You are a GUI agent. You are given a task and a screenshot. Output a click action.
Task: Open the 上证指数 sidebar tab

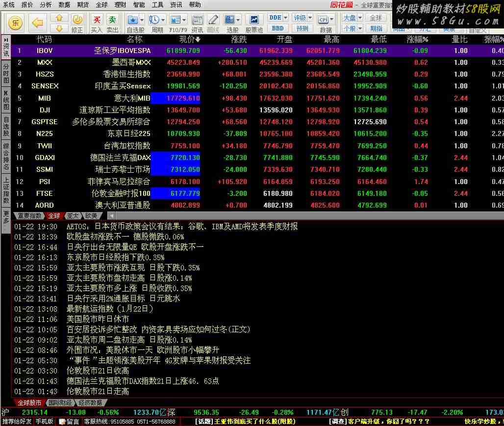(6, 190)
